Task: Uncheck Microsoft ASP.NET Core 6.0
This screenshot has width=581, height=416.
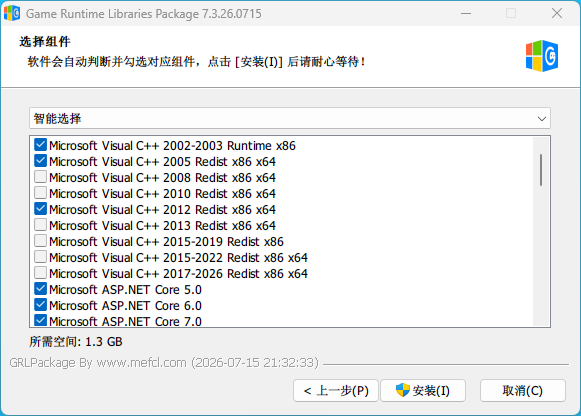Action: click(x=40, y=304)
